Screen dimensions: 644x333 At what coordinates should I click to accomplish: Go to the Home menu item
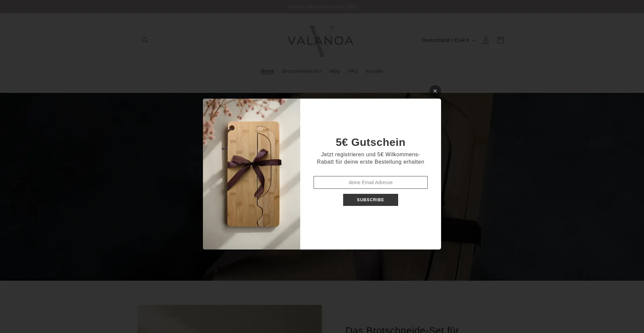(267, 71)
